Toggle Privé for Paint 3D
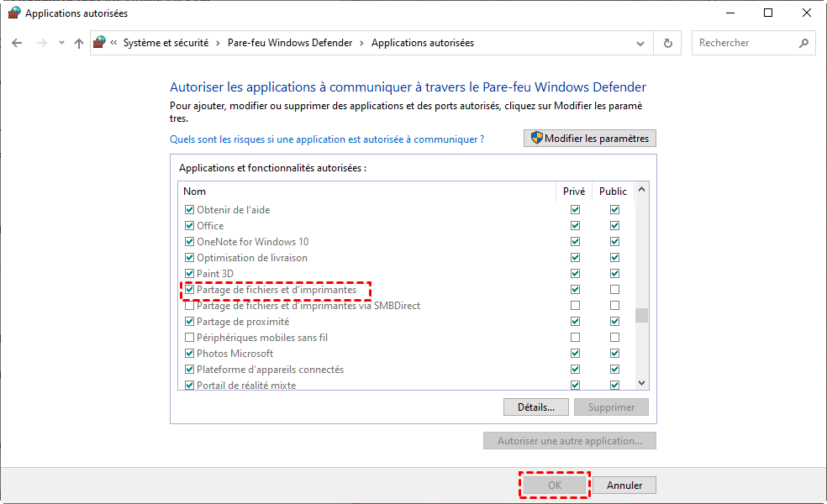The height and width of the screenshot is (504, 827). click(576, 274)
